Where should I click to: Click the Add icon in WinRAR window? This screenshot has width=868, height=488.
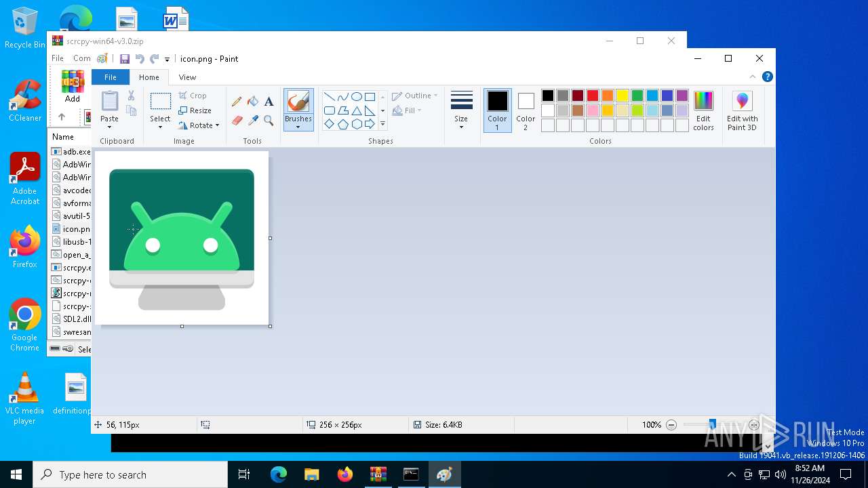73,86
